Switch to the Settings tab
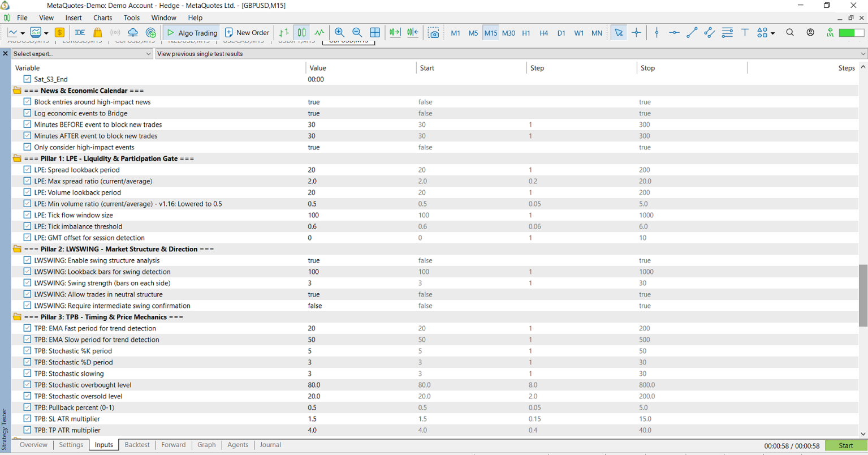Image resolution: width=868 pixels, height=455 pixels. click(x=71, y=445)
